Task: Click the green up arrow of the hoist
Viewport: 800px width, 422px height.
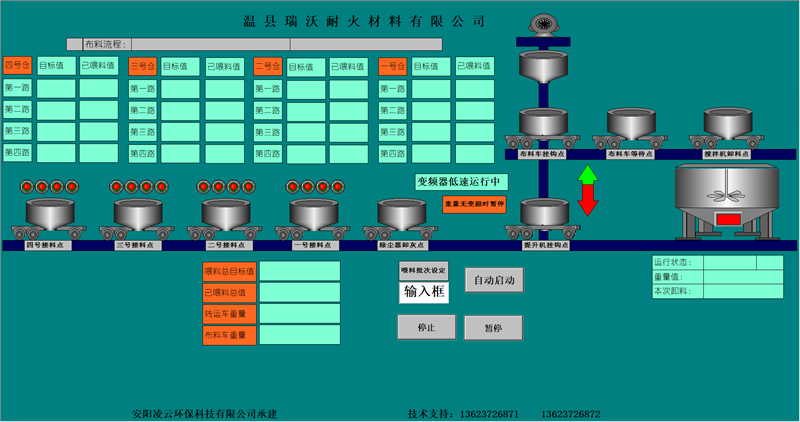Action: click(x=588, y=177)
